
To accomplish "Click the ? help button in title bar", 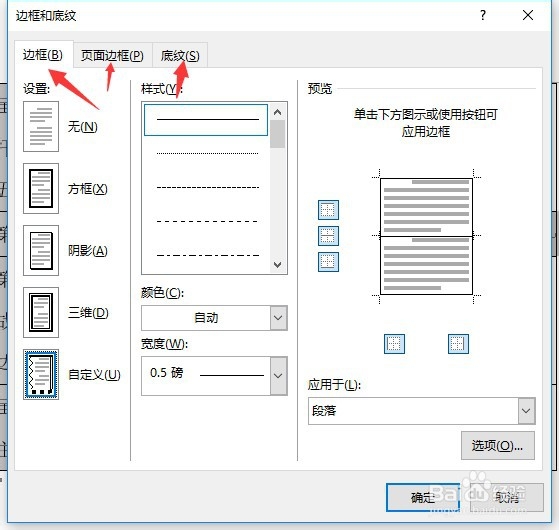I will tap(483, 15).
